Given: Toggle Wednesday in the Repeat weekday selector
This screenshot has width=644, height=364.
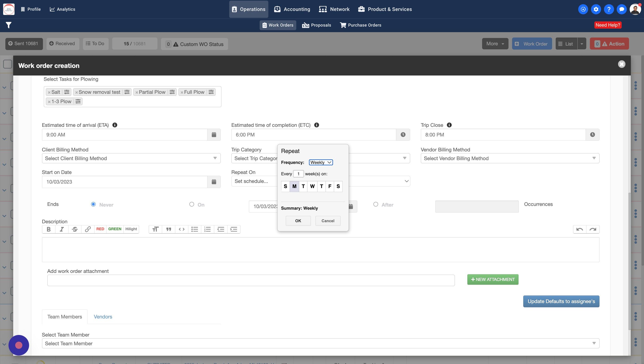Looking at the screenshot, I should pyautogui.click(x=312, y=186).
